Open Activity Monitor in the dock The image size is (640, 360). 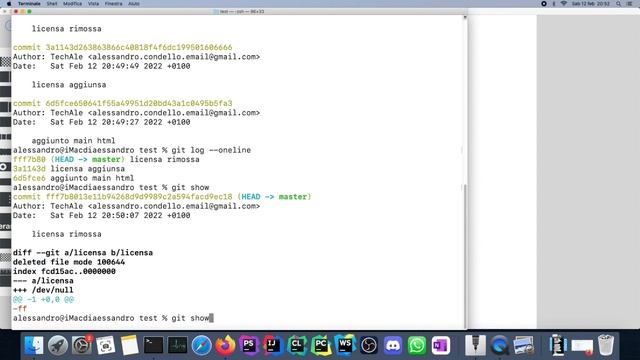tap(178, 345)
